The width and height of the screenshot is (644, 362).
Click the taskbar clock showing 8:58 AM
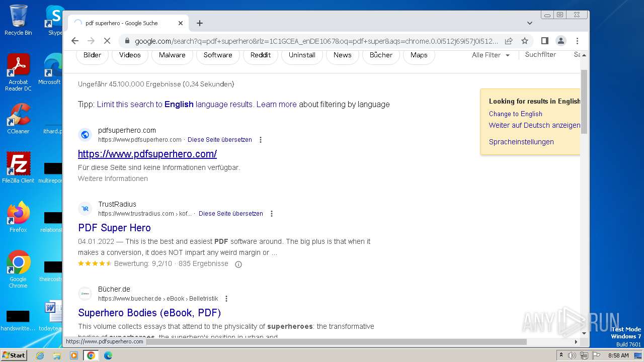[x=618, y=355]
